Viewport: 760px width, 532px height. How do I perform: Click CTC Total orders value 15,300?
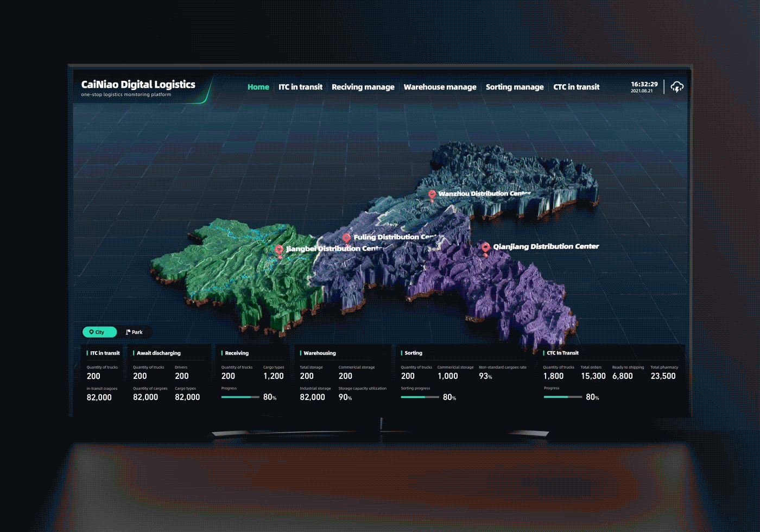(x=593, y=376)
